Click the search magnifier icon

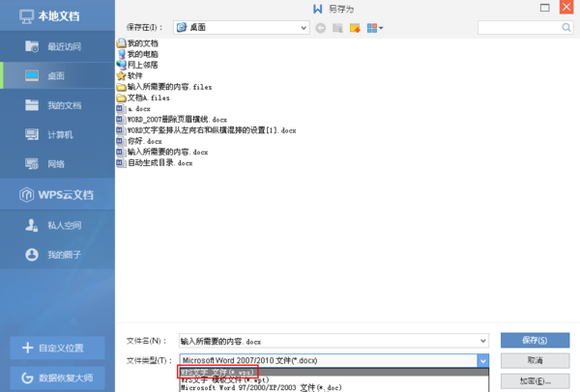(565, 27)
